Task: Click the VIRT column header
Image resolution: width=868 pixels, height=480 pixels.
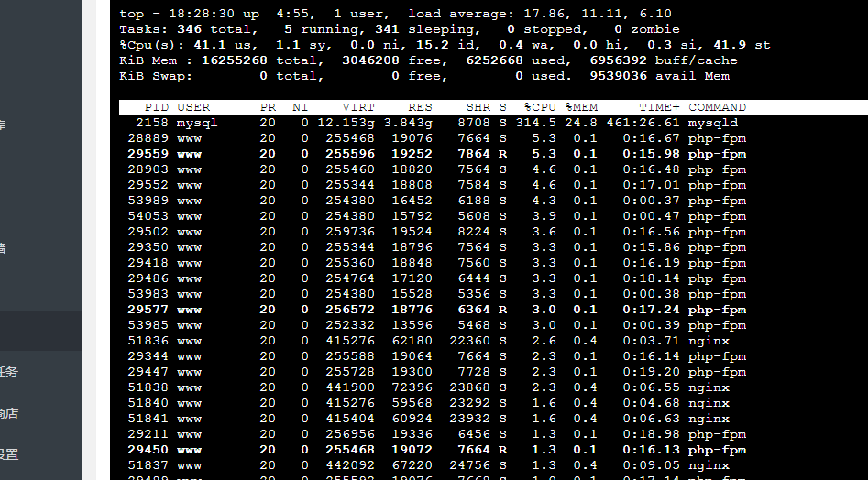Action: tap(358, 107)
